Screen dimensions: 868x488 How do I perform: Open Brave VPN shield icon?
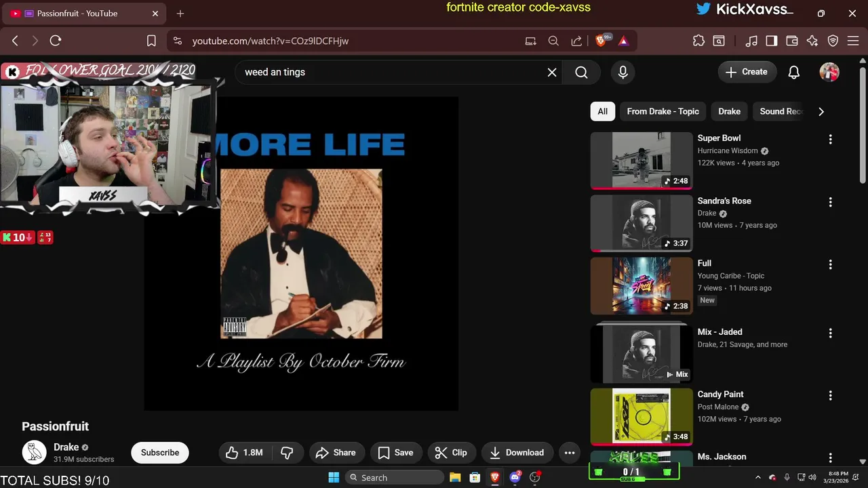[833, 41]
